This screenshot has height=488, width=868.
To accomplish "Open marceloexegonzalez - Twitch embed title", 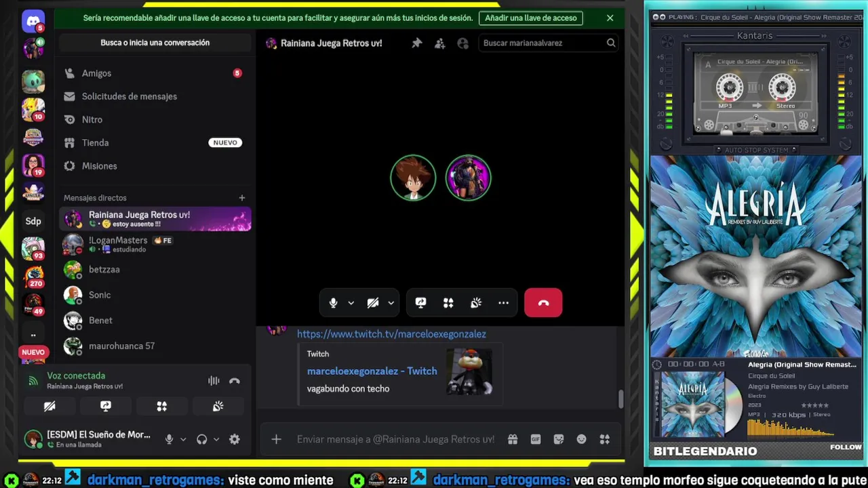I will (x=372, y=371).
